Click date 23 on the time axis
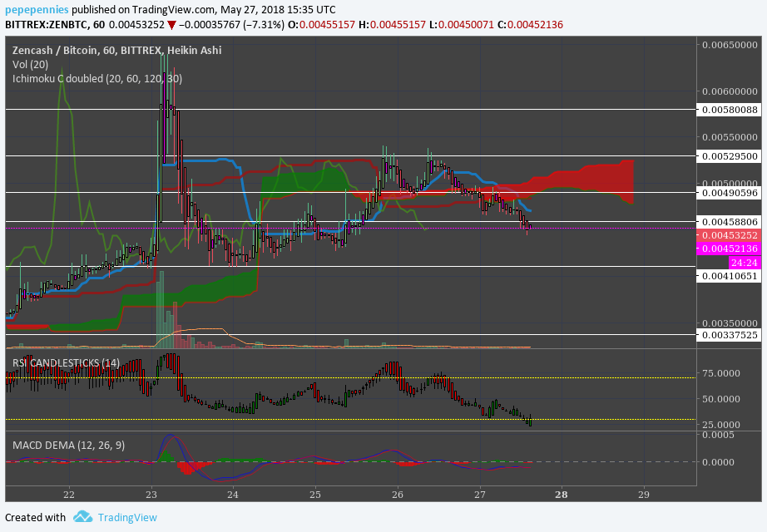Viewport: 767px width, 532px height. point(151,495)
